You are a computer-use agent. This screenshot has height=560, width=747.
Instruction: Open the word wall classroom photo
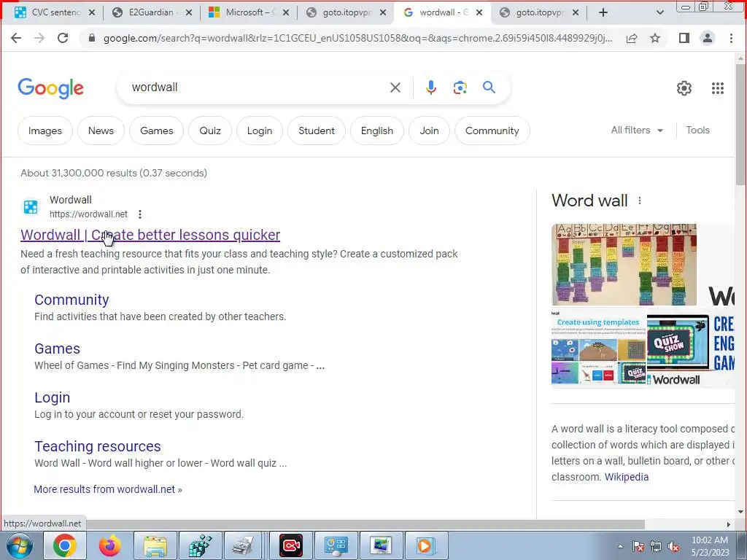(x=624, y=264)
